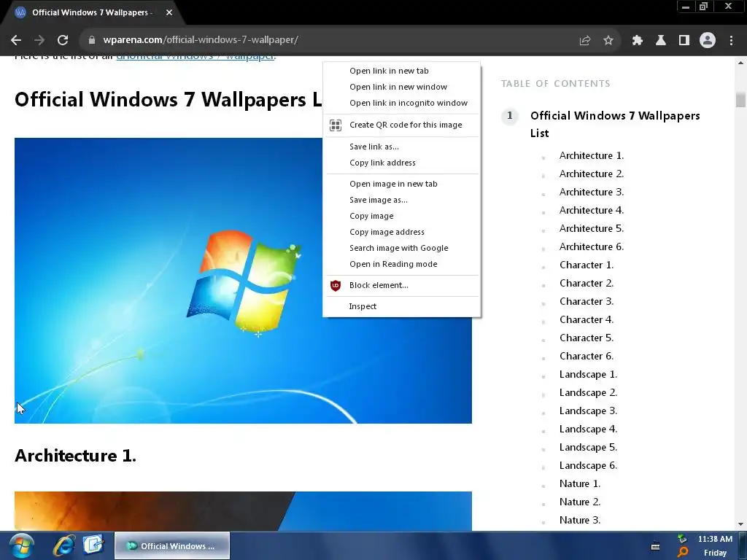Open Landscape 1. contents link

click(x=589, y=374)
